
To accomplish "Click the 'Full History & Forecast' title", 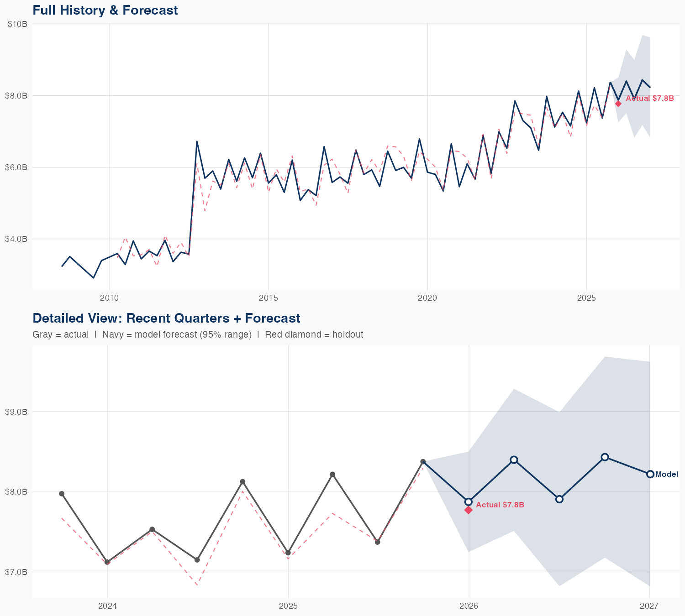I will 105,10.
